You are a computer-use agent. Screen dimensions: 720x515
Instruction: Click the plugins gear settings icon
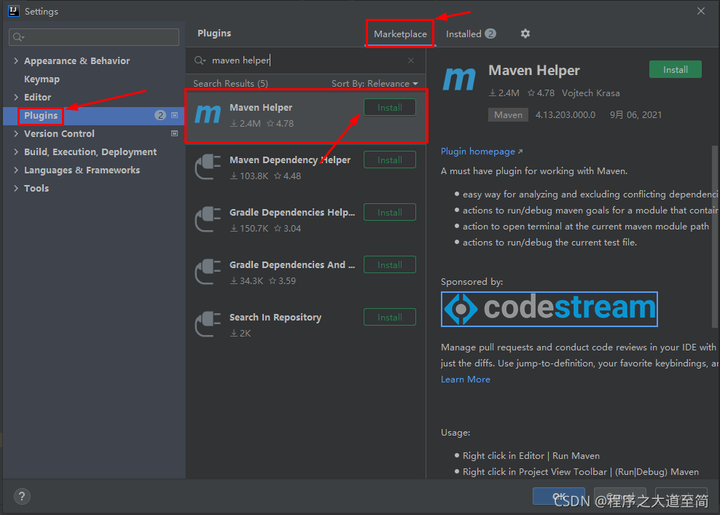click(x=525, y=34)
